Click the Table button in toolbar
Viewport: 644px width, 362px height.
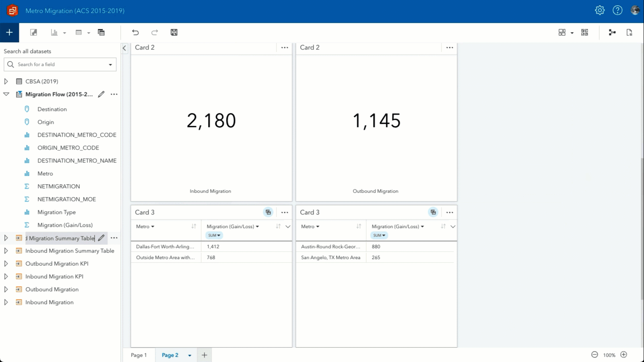coord(78,33)
